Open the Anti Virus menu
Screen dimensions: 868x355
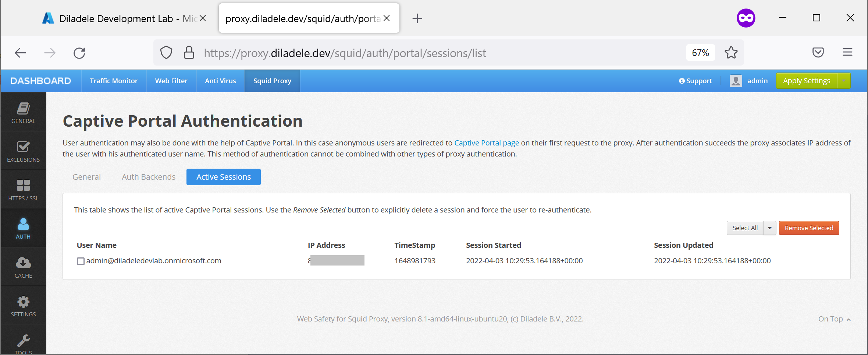click(220, 81)
